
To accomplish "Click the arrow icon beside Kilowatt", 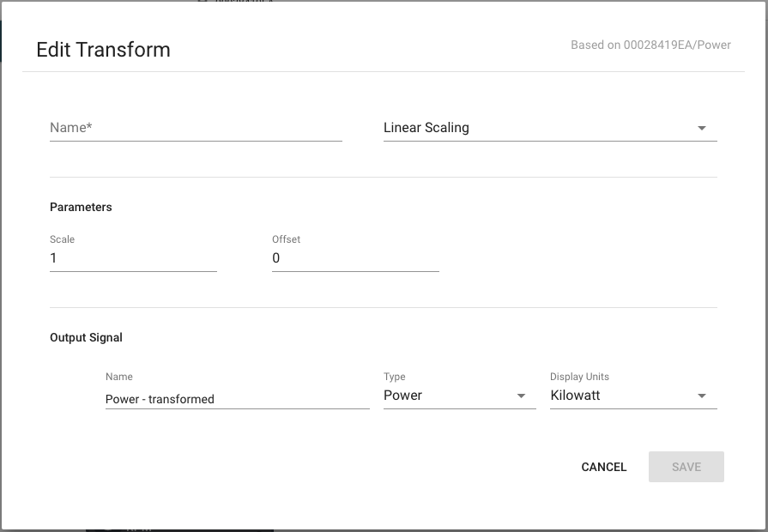I will [x=701, y=396].
